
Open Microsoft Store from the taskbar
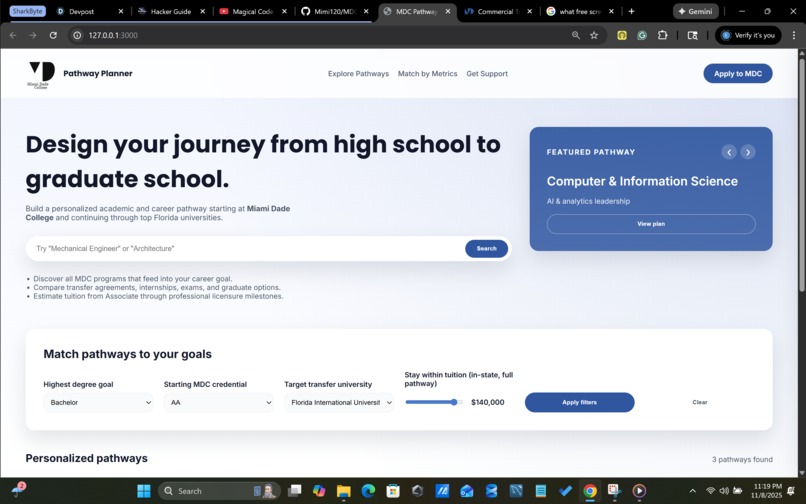pos(393,491)
